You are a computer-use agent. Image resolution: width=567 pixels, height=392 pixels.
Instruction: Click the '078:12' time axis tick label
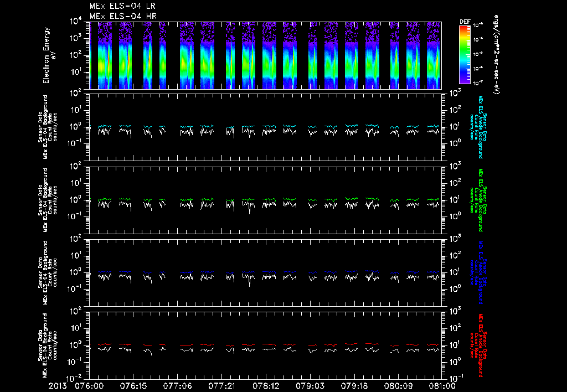tap(266, 386)
